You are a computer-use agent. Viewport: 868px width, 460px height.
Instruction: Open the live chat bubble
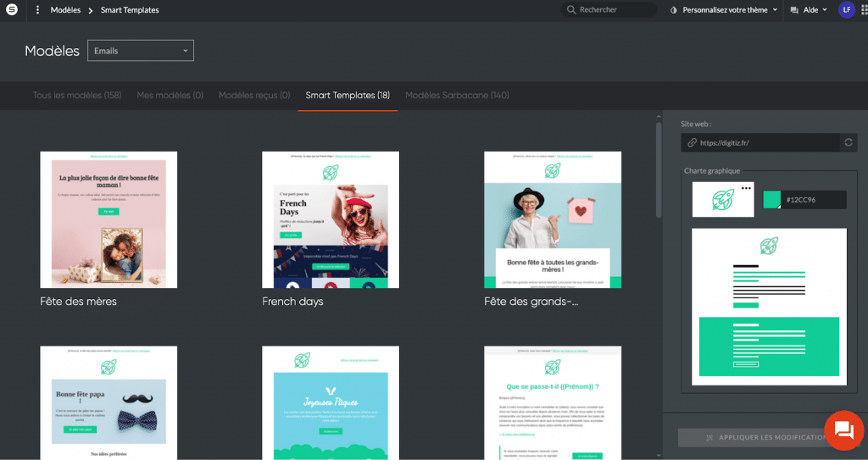pyautogui.click(x=843, y=430)
